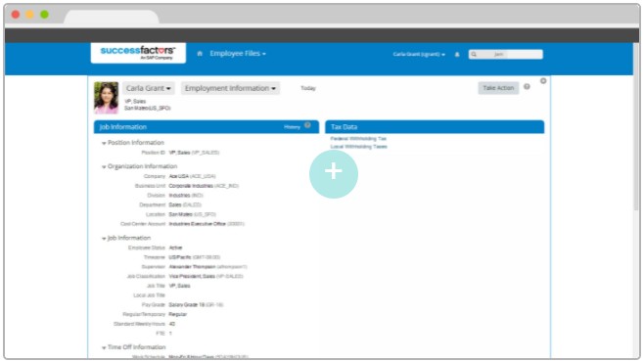
Task: Click Timezone value US/Pacific
Action: [180, 257]
